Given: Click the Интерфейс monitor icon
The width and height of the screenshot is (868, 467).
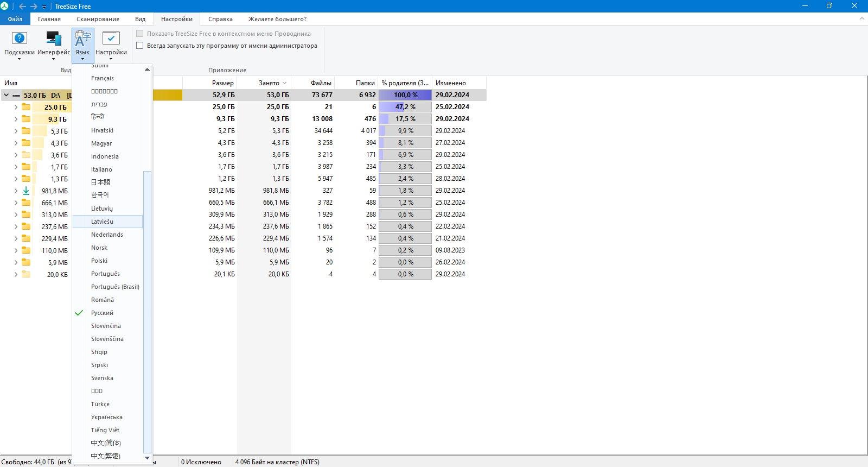Looking at the screenshot, I should [x=54, y=39].
